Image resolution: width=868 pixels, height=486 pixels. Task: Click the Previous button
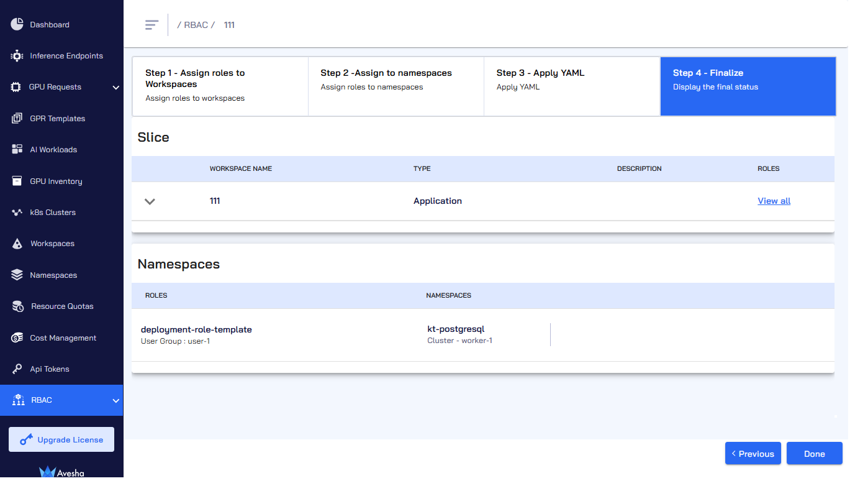[753, 454]
